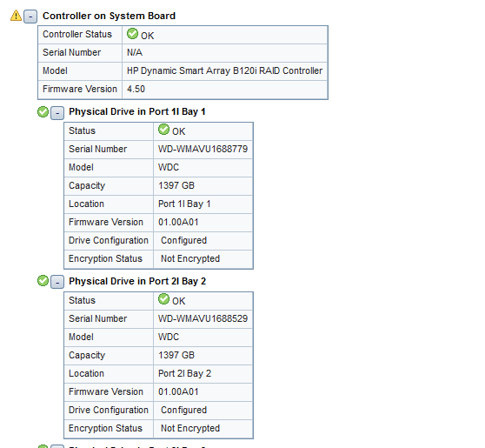Collapse Physical Drive in Port 2I Bay 2

coord(57,282)
